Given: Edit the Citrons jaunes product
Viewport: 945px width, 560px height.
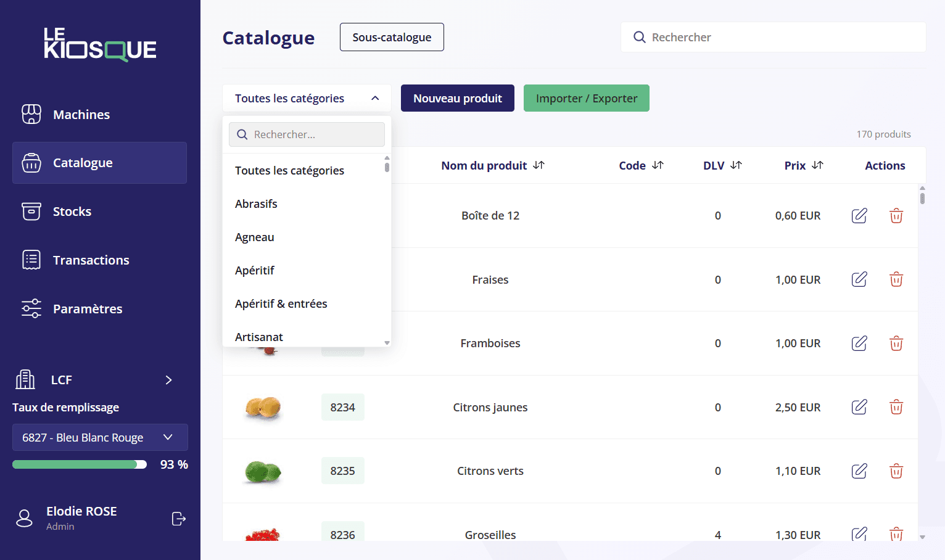Looking at the screenshot, I should click(x=859, y=407).
